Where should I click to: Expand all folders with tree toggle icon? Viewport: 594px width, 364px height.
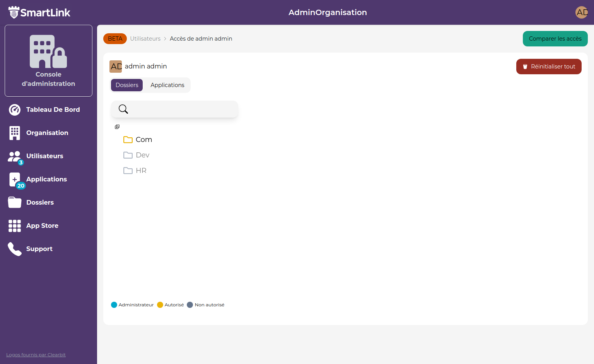(x=117, y=127)
